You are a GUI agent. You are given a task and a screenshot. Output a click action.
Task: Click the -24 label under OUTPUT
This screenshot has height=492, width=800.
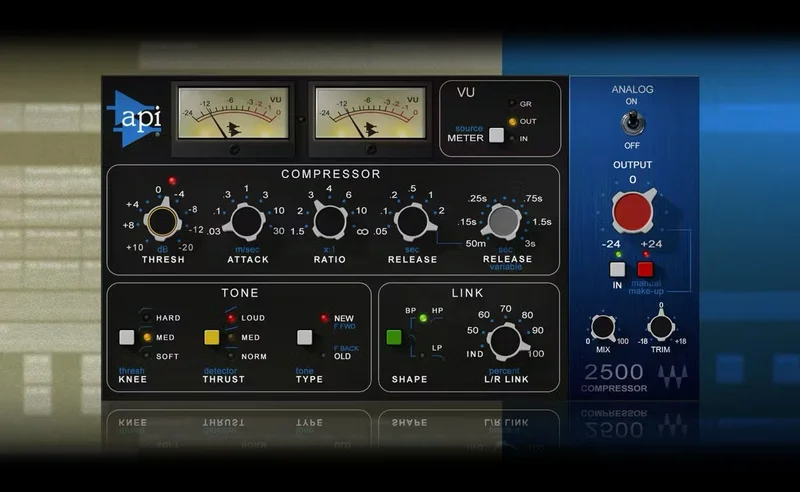click(611, 244)
